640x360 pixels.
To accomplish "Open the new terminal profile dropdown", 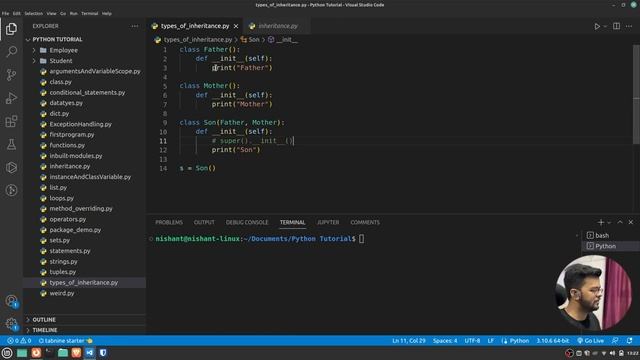I will point(609,222).
